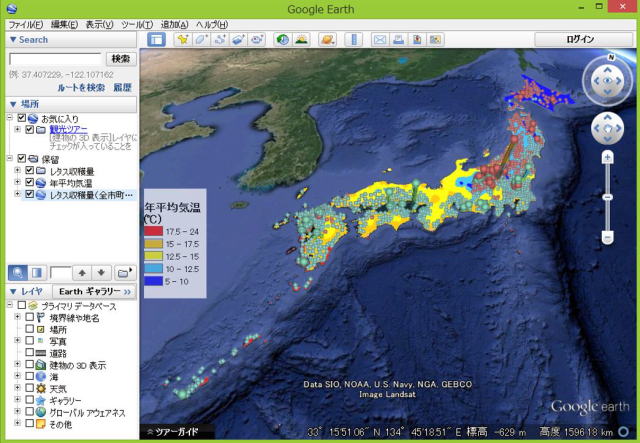Image resolution: width=640 pixels, height=443 pixels.
Task: Click the ログイン button
Action: [579, 40]
